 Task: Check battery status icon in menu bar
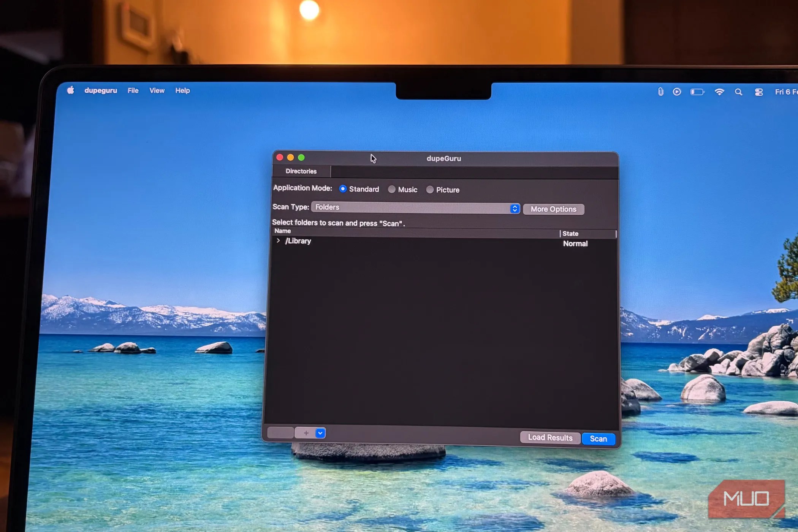coord(698,92)
